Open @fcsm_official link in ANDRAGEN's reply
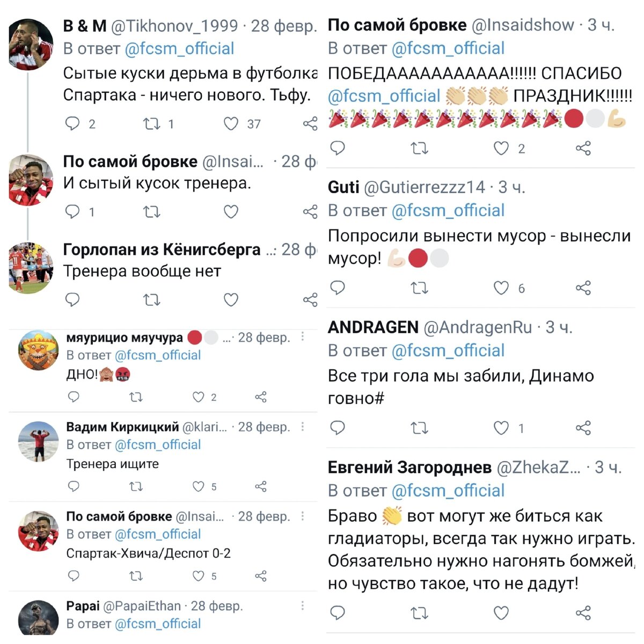Image resolution: width=644 pixels, height=644 pixels. pos(448,350)
